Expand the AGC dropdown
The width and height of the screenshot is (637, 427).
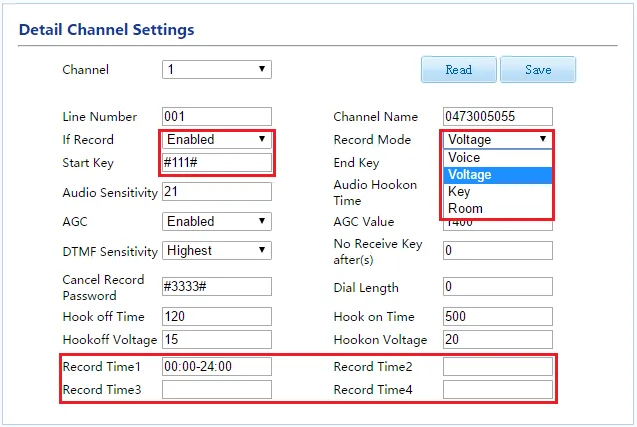216,221
